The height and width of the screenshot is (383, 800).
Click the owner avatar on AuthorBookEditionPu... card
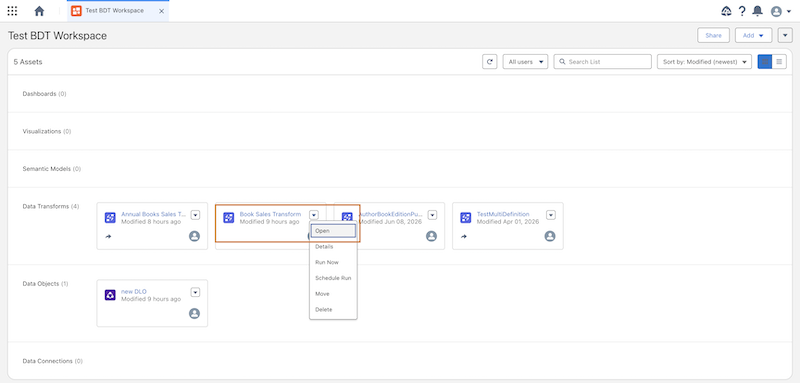(431, 236)
